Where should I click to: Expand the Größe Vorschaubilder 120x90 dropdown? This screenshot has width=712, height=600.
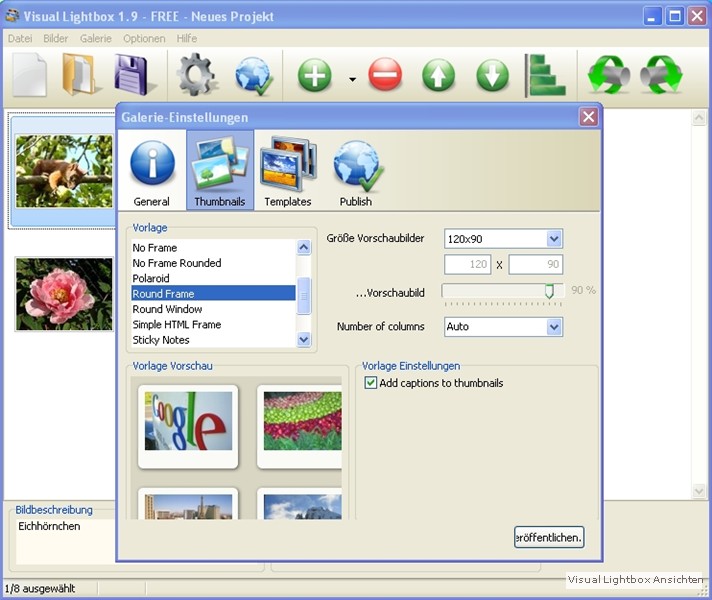pyautogui.click(x=554, y=239)
